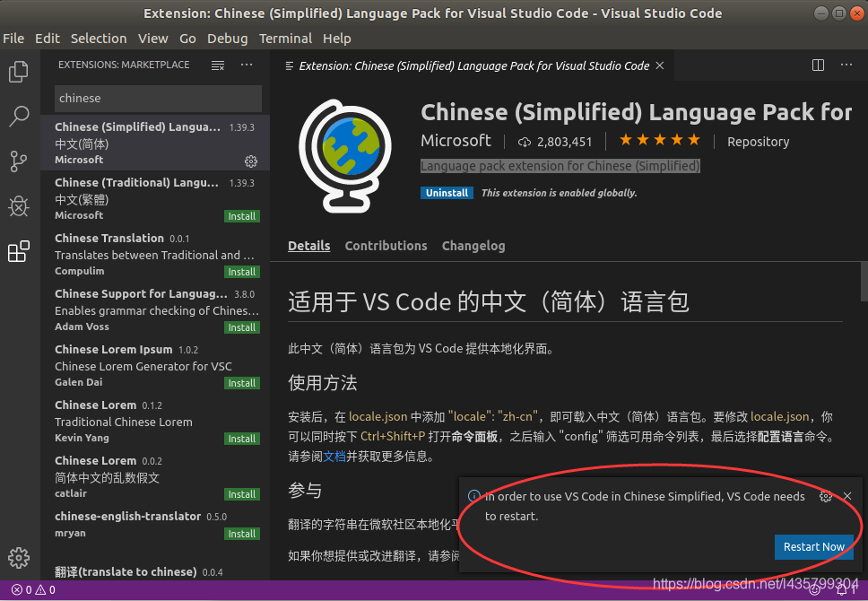Open the Terminal menu

[x=285, y=39]
